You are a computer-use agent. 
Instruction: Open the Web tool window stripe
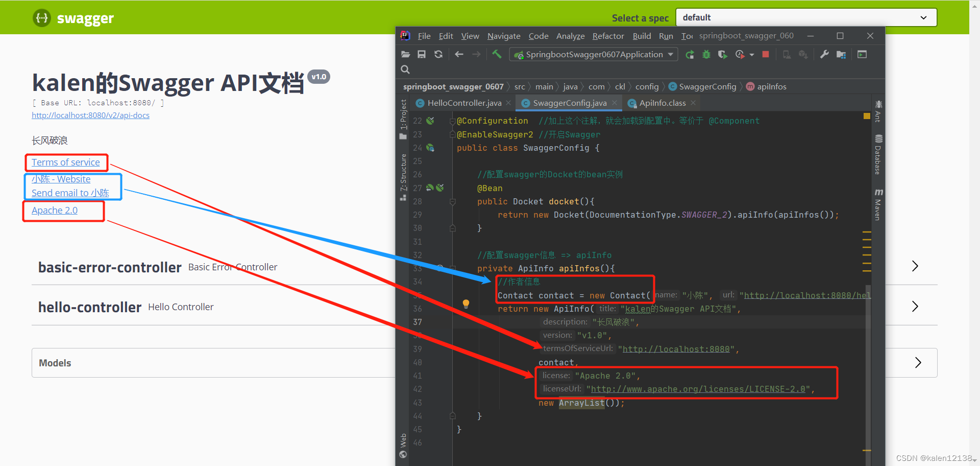point(403,446)
